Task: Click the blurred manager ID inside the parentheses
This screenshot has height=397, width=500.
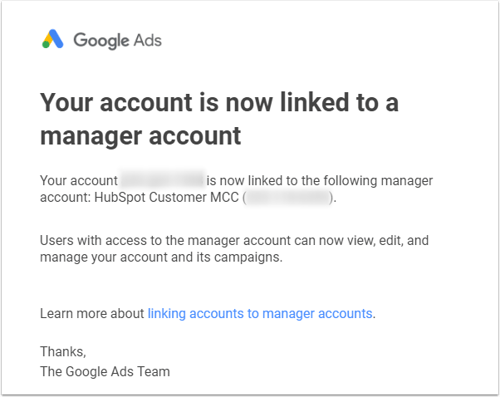Action: (288, 197)
